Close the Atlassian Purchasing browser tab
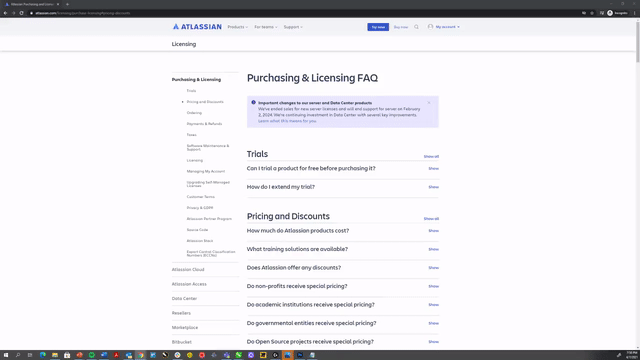The height and width of the screenshot is (360, 640). pos(58,4)
